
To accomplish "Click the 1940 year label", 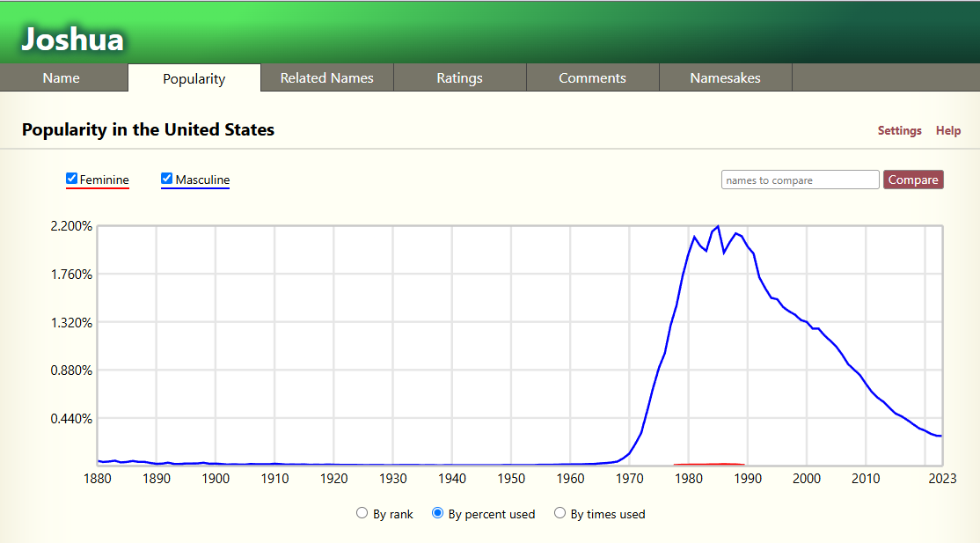I will (x=452, y=479).
